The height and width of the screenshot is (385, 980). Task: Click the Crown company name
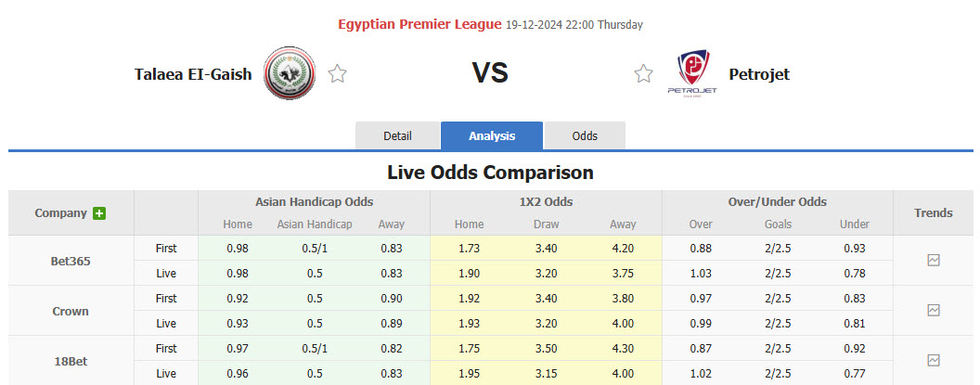[x=71, y=312]
